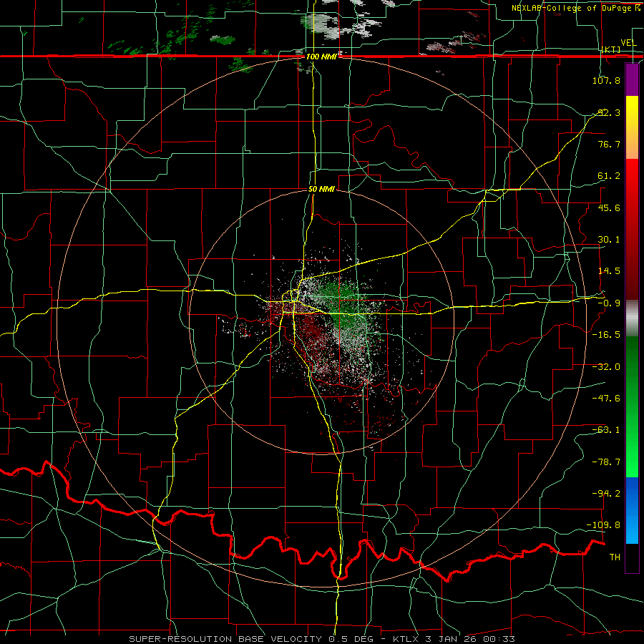Click the 50 NMI range ring label
644x644 pixels.
click(x=321, y=190)
